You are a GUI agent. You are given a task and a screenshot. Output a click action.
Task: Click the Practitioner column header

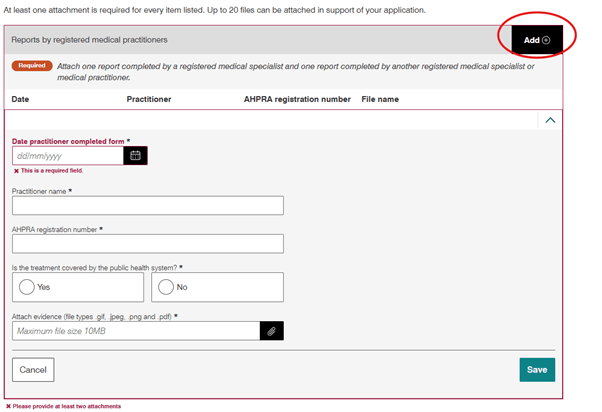(149, 99)
